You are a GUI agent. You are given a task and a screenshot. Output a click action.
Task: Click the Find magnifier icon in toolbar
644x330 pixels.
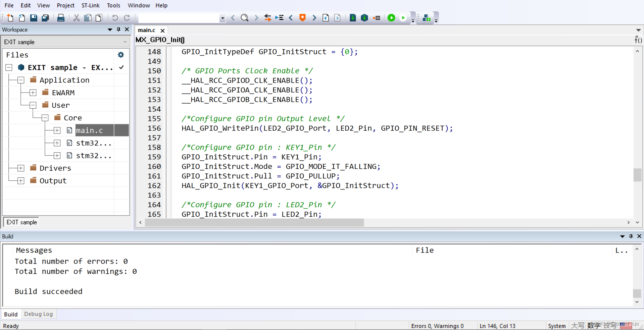click(x=245, y=18)
